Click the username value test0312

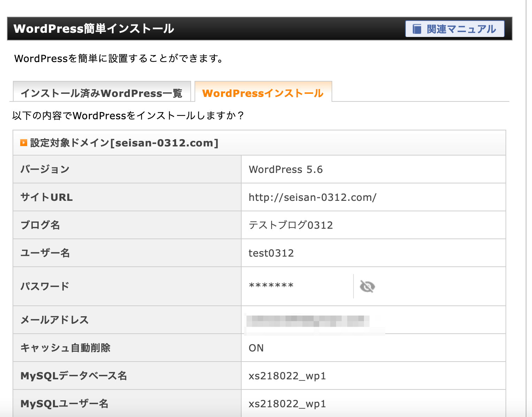click(271, 253)
